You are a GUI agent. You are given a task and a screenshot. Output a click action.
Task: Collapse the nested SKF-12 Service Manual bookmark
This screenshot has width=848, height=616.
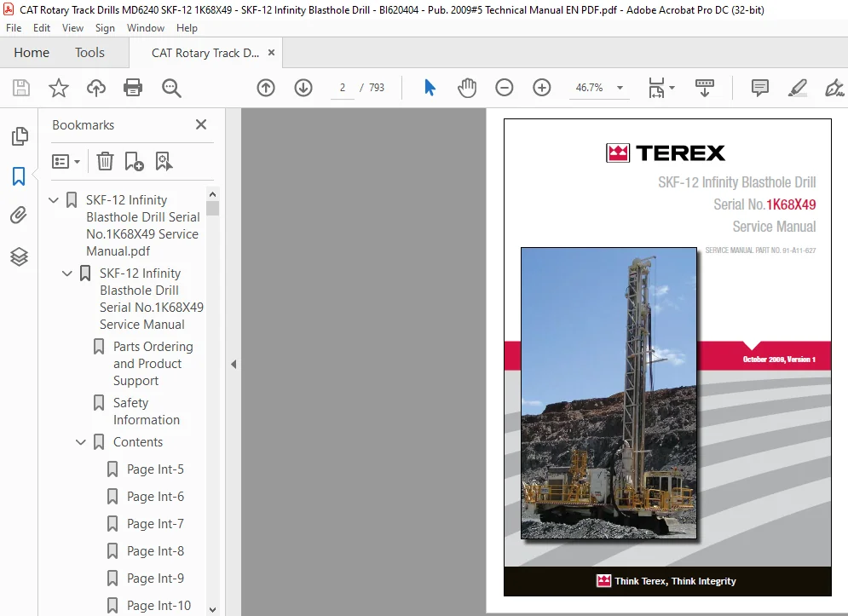67,273
